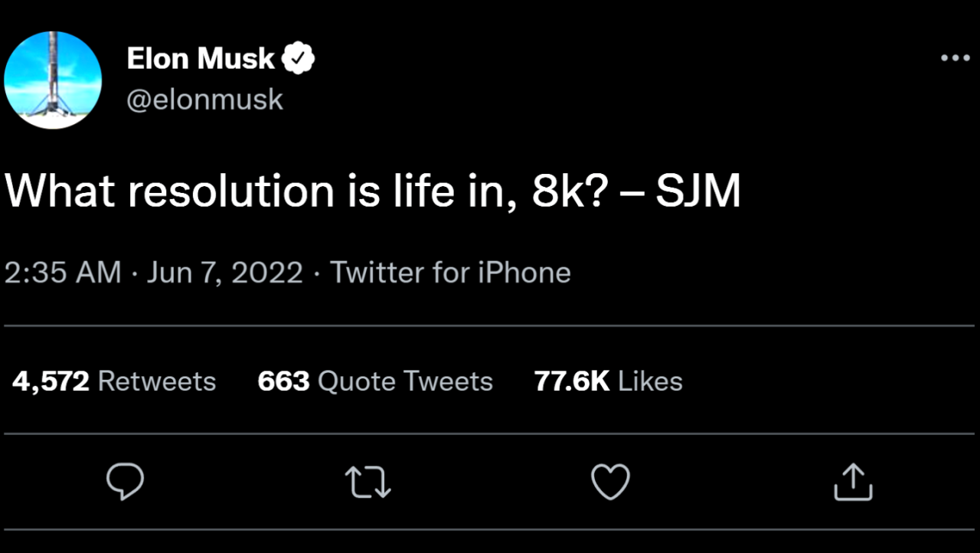Click the 77.6K like count number

(572, 381)
